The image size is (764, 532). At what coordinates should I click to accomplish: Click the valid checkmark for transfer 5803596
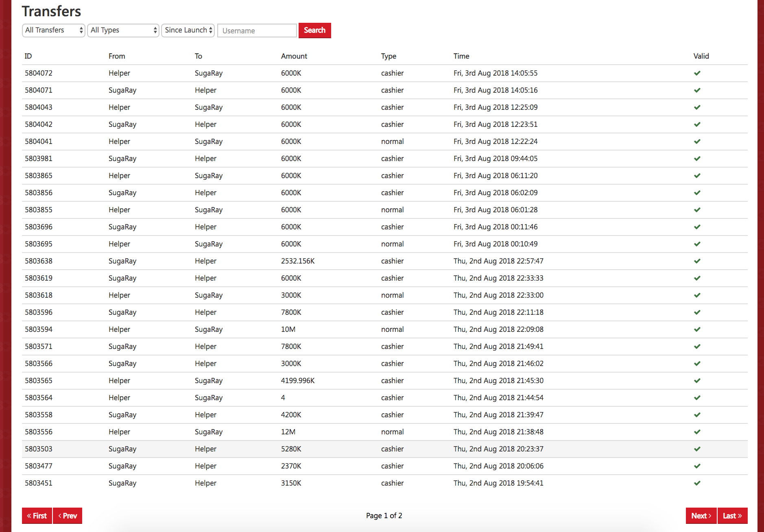tap(697, 312)
